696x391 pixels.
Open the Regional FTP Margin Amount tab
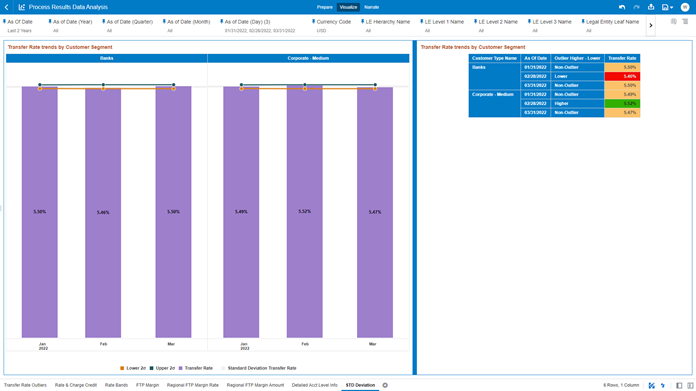click(x=255, y=385)
